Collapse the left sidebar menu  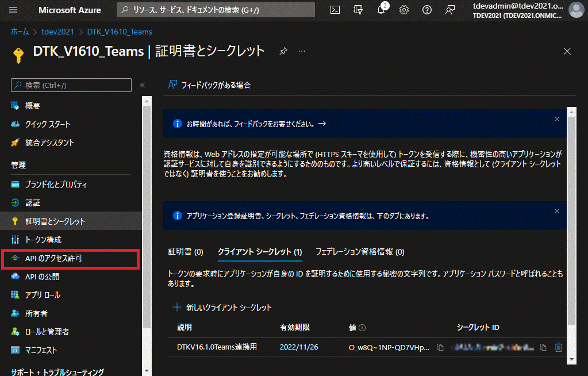143,85
